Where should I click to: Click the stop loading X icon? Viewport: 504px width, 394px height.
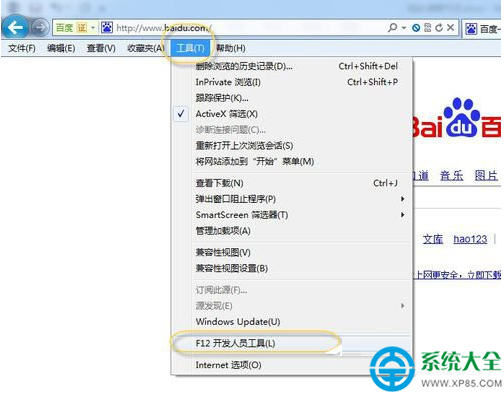click(x=450, y=28)
